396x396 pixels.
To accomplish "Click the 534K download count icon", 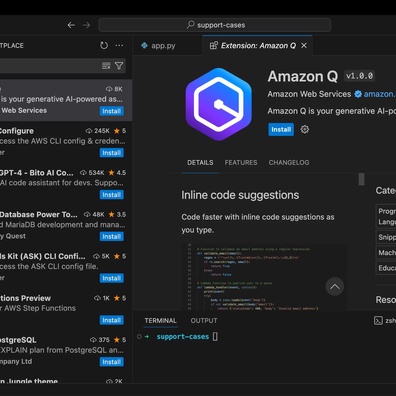I will [83, 173].
